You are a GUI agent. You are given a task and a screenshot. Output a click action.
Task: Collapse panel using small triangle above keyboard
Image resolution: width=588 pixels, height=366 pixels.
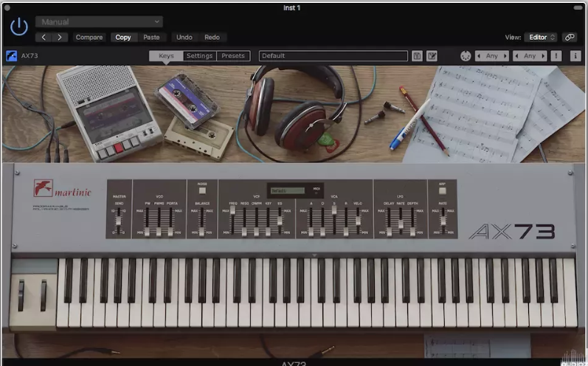(x=314, y=255)
